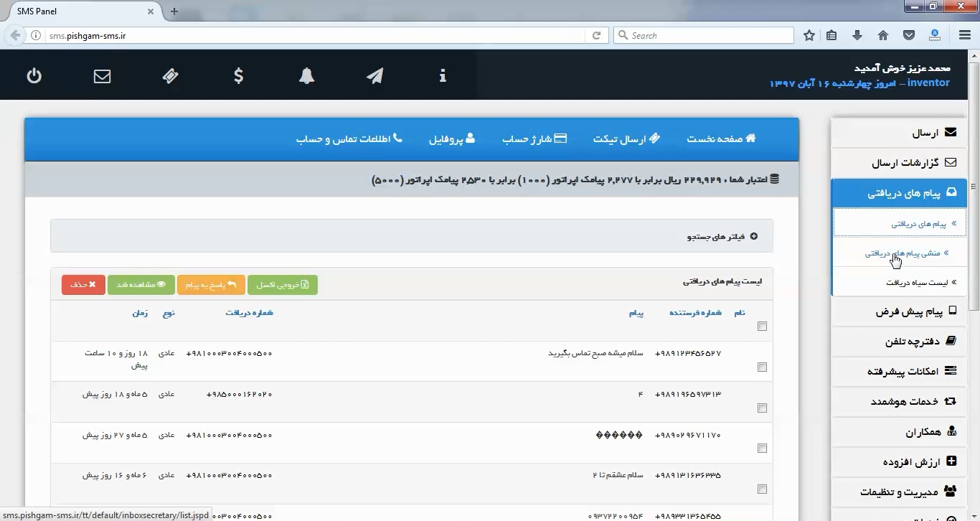Click the Pocket icon in toolbar
Image resolution: width=980 pixels, height=521 pixels.
coord(908,35)
